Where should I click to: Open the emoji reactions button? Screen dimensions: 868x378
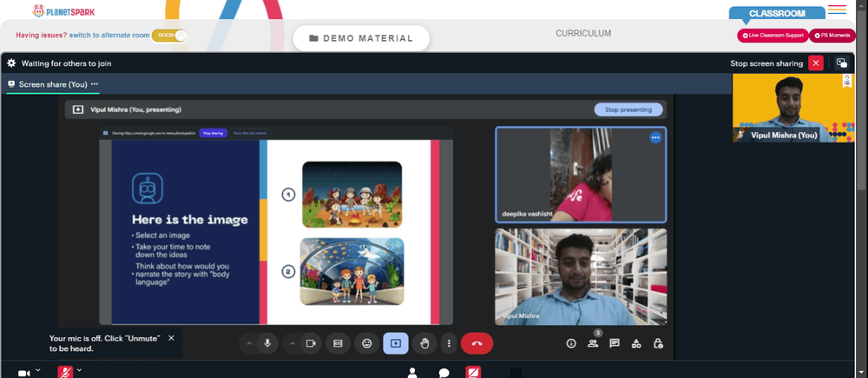pos(366,343)
